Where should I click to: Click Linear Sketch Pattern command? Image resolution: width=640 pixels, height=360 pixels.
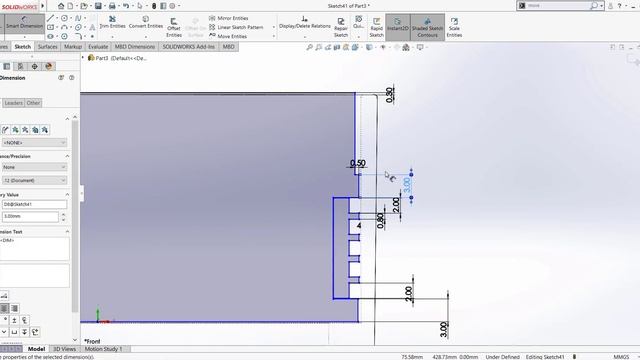pos(236,27)
